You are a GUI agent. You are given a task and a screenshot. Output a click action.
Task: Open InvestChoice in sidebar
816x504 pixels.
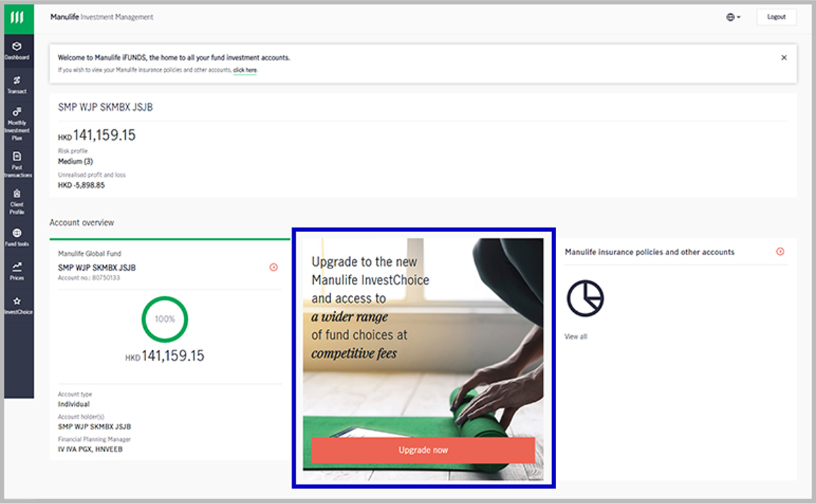pos(18,306)
